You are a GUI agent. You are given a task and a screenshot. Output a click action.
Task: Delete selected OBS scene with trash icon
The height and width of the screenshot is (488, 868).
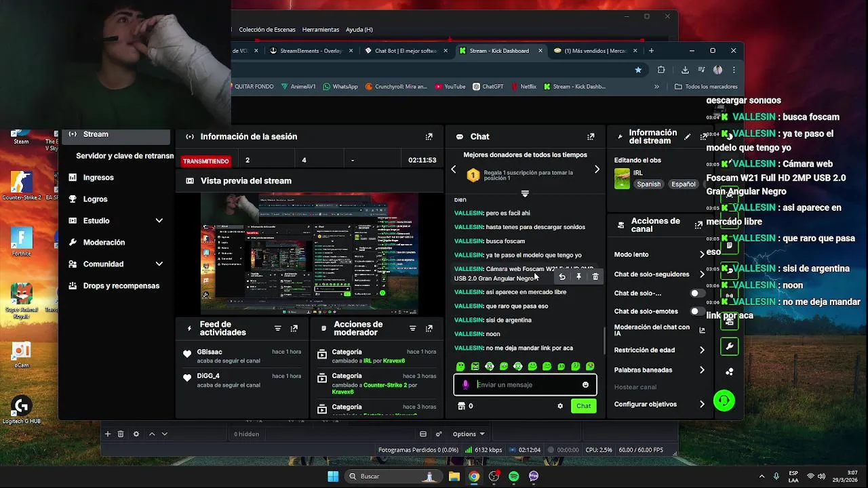[121, 434]
